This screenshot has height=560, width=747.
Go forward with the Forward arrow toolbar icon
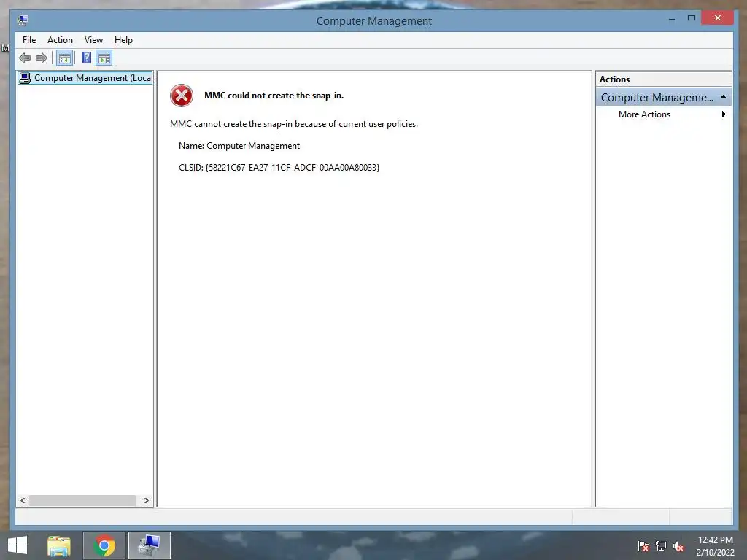(42, 58)
